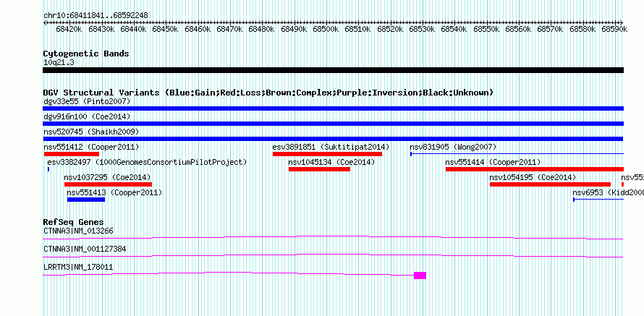Image resolution: width=644 pixels, height=316 pixels.
Task: Click the magenta LRRTM3 exon block
Action: coord(420,276)
